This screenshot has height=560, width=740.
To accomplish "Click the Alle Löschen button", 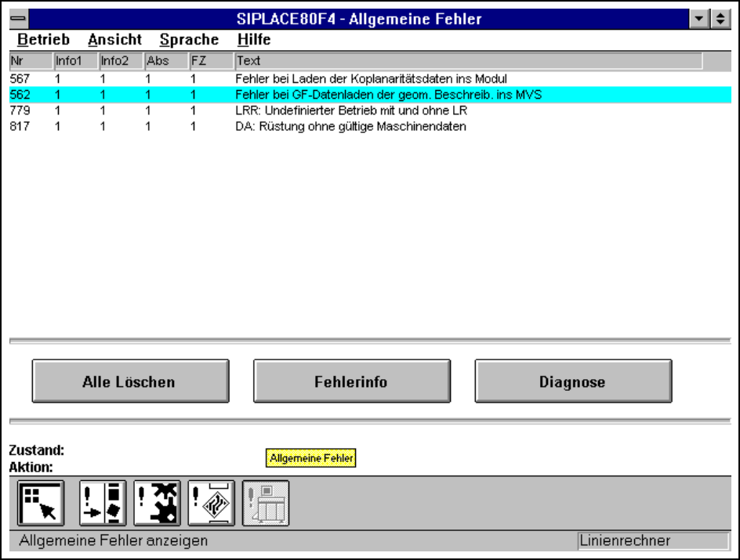I will (131, 381).
